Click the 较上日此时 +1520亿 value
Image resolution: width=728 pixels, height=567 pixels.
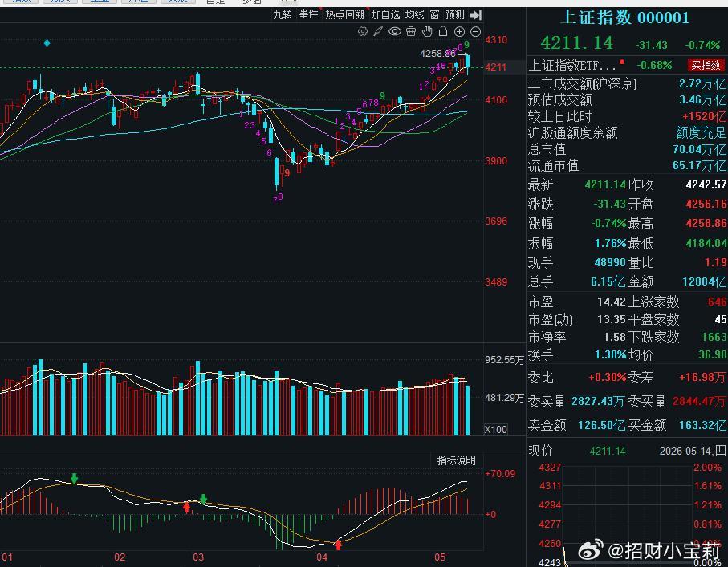coord(704,116)
